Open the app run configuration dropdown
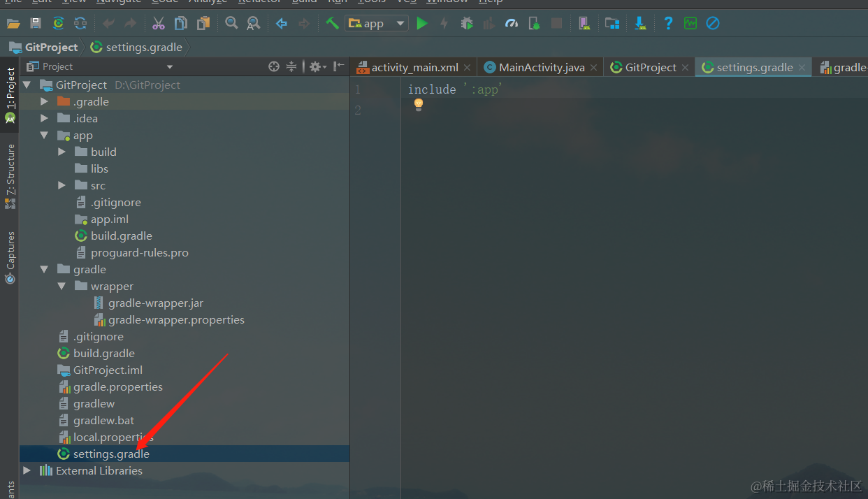 pyautogui.click(x=377, y=24)
